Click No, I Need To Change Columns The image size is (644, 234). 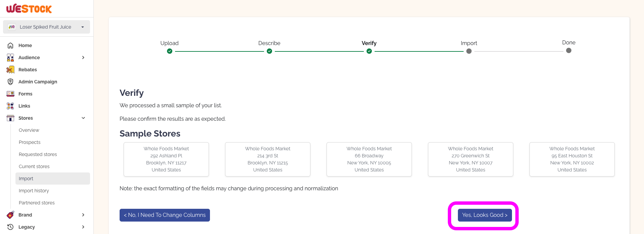165,215
